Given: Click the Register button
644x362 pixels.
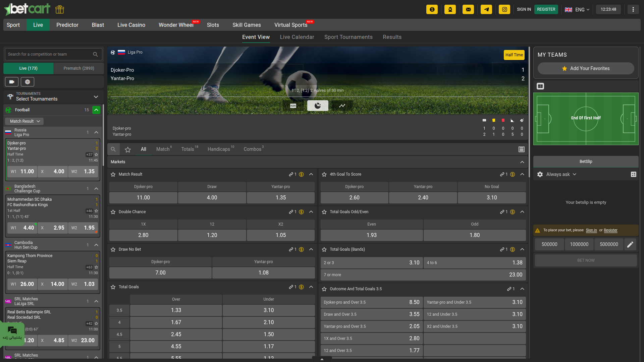Looking at the screenshot, I should [x=546, y=9].
